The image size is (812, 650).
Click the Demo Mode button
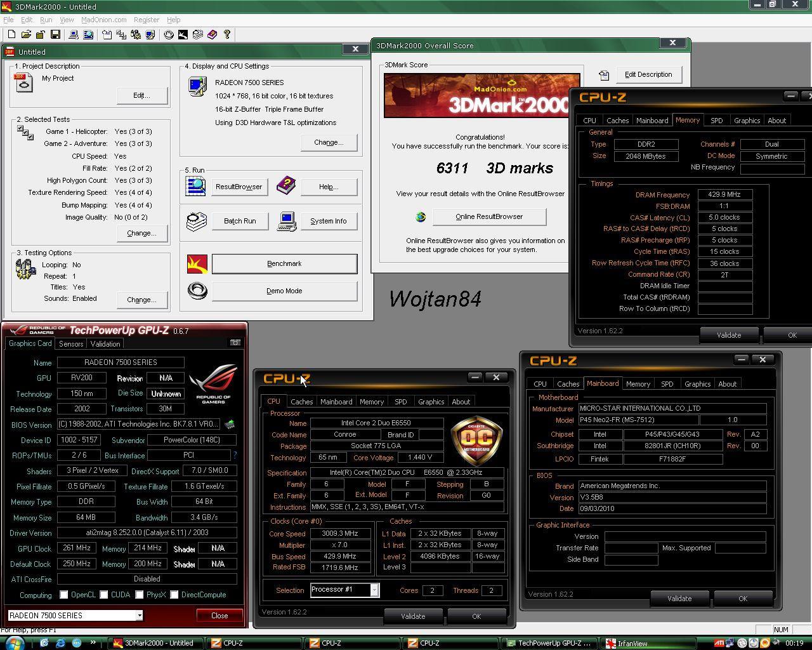(284, 291)
